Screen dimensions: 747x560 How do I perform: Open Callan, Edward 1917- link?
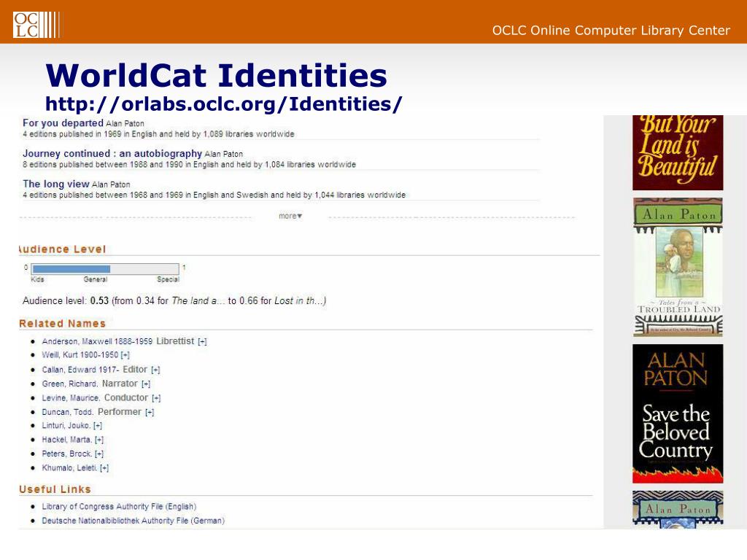[x=80, y=370]
